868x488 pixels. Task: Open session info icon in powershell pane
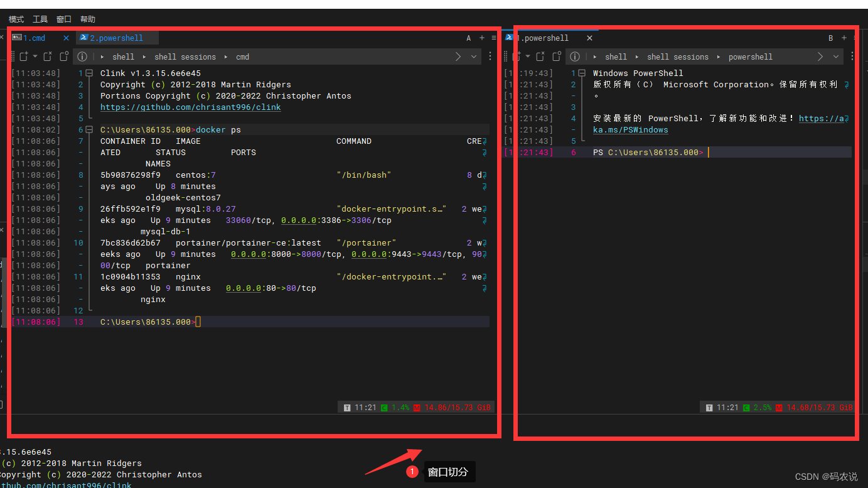click(574, 57)
